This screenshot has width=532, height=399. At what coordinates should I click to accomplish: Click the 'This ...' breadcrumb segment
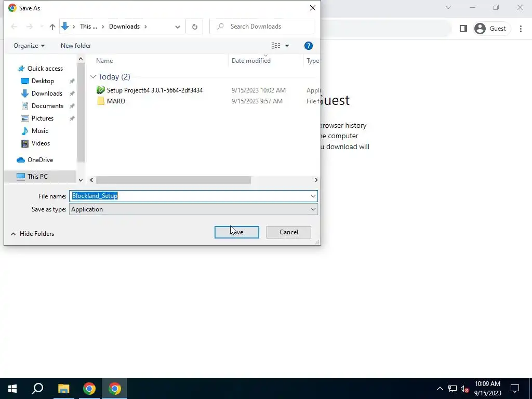click(x=88, y=26)
